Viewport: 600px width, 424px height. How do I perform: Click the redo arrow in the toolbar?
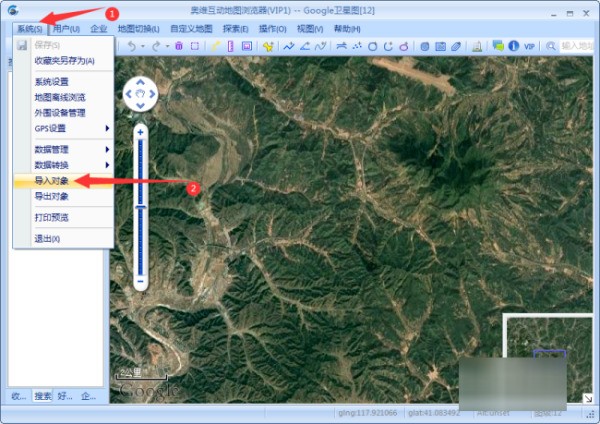point(156,46)
